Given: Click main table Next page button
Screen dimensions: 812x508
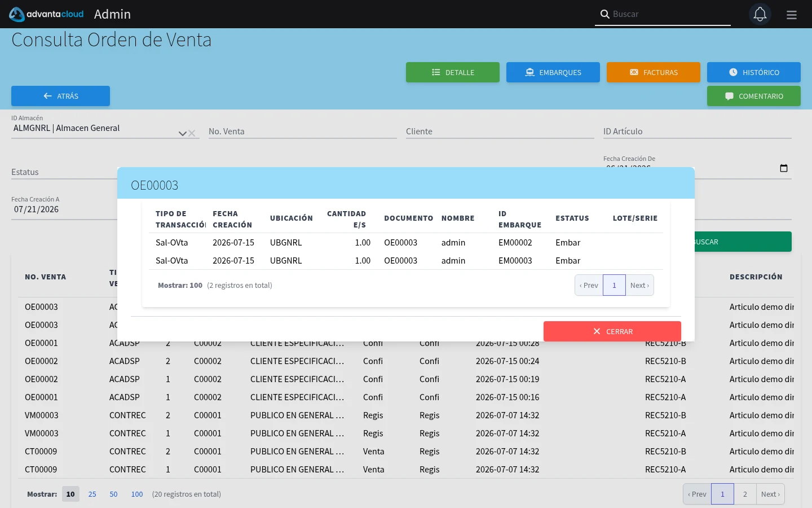Looking at the screenshot, I should click(x=770, y=494).
